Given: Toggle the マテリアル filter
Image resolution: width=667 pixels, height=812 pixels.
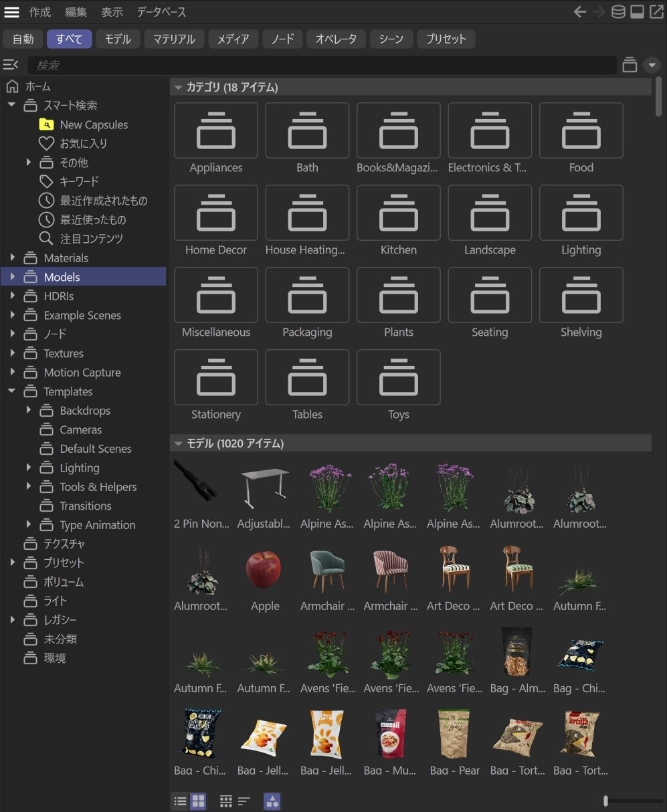Looking at the screenshot, I should tap(174, 39).
